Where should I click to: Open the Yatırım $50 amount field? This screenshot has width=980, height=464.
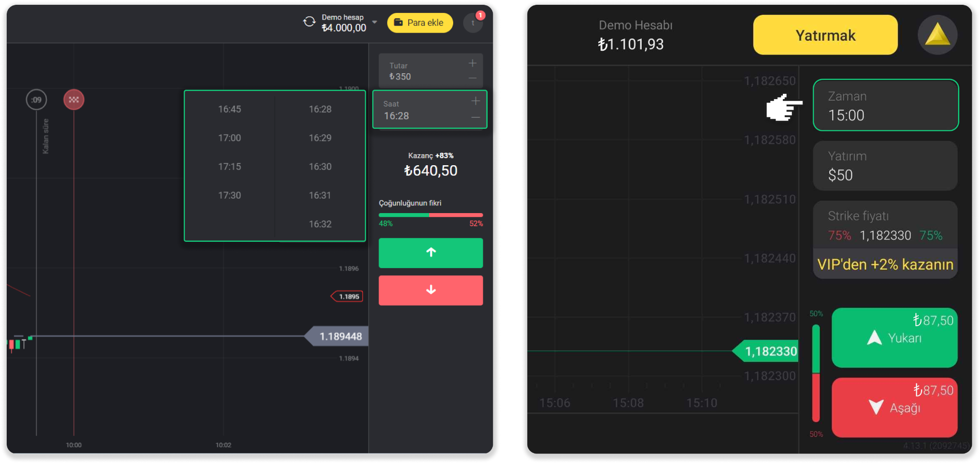click(x=885, y=166)
